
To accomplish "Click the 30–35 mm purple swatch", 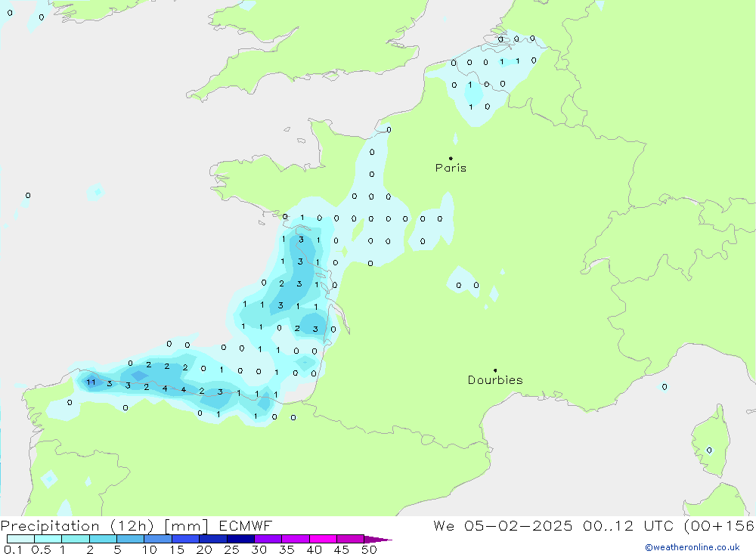I will (x=268, y=539).
